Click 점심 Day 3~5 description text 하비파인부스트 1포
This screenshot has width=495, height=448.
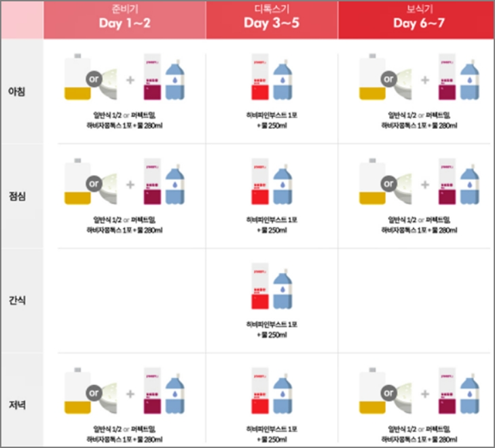point(272,220)
